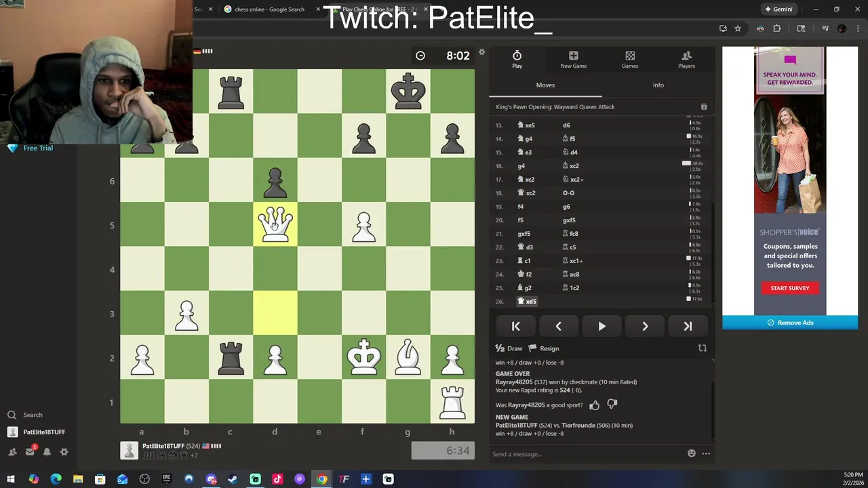868x488 pixels.
Task: Switch to the Info sub-tab
Action: (x=658, y=85)
